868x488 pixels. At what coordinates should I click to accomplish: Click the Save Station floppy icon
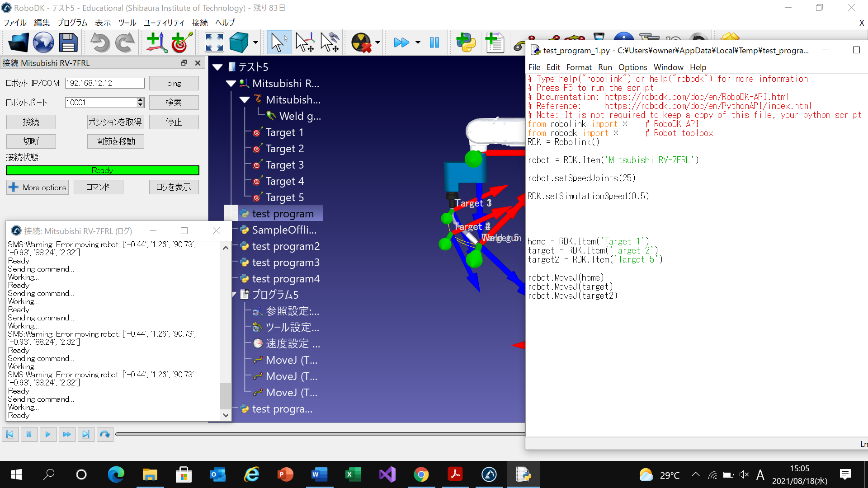point(68,43)
